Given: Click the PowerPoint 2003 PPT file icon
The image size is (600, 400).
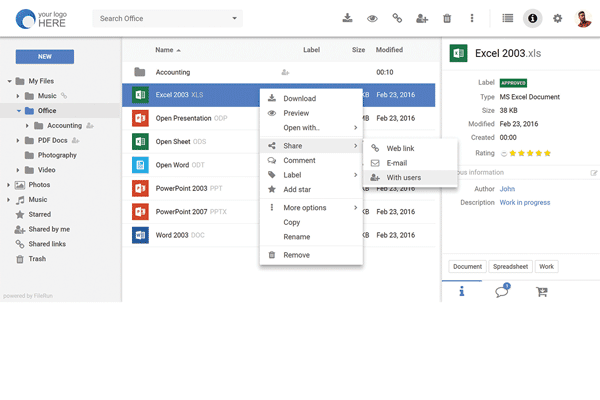Looking at the screenshot, I should pyautogui.click(x=140, y=188).
